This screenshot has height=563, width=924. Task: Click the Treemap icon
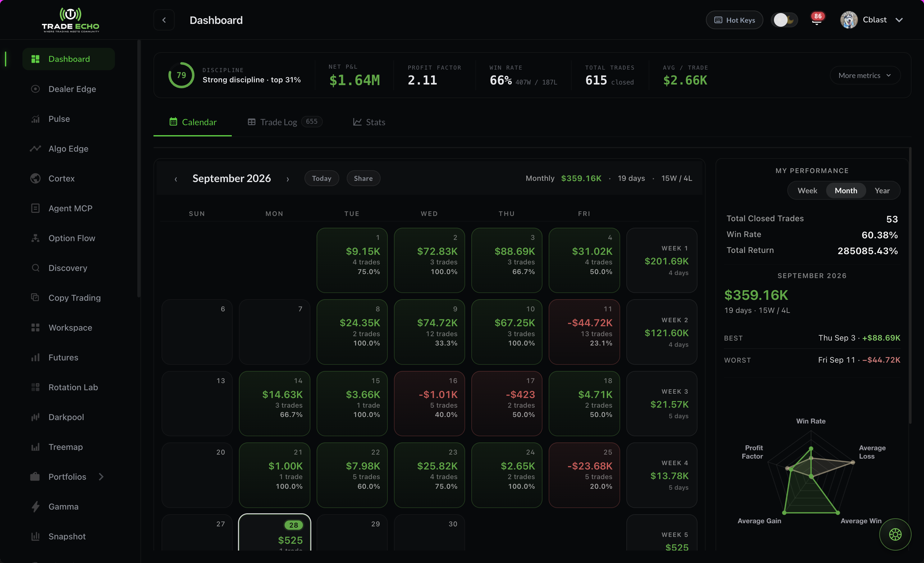point(35,447)
